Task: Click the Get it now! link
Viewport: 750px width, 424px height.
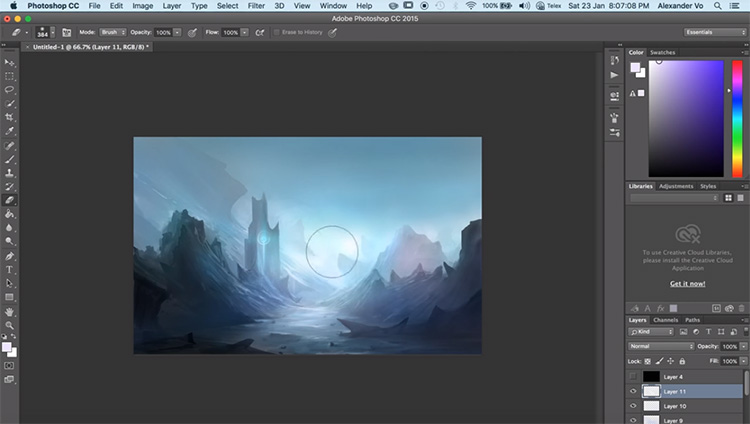Action: click(x=687, y=284)
